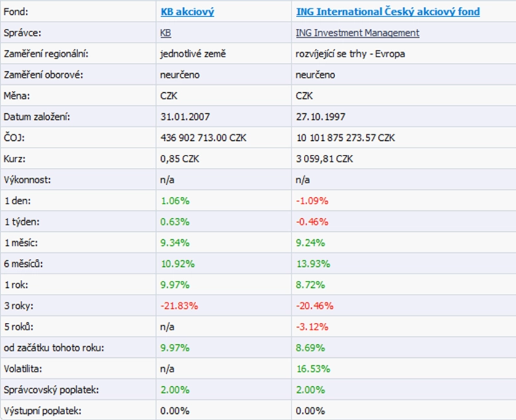Click 9.97% in 'od začátku tohoto roku' row

tap(175, 348)
